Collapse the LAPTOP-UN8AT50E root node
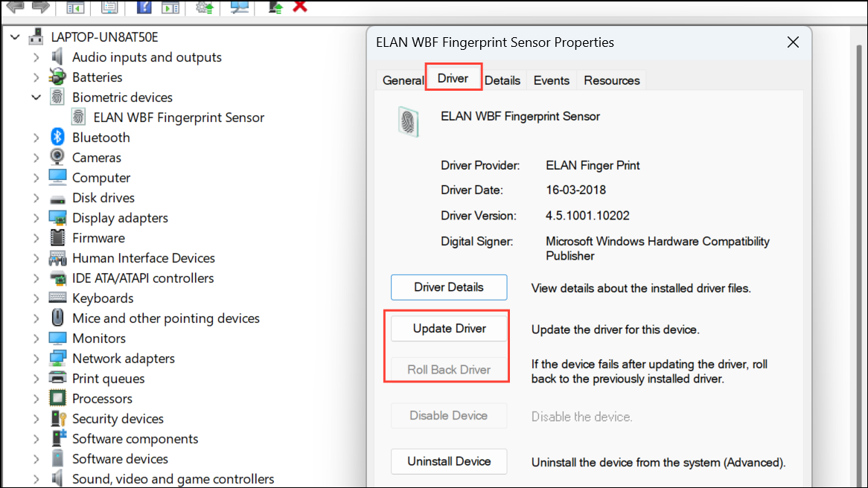Image resolution: width=868 pixels, height=488 pixels. pos(16,37)
